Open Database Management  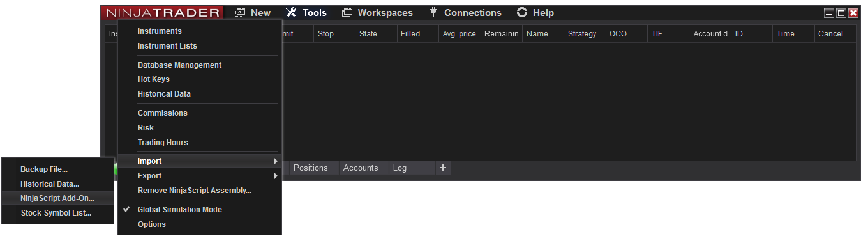179,65
